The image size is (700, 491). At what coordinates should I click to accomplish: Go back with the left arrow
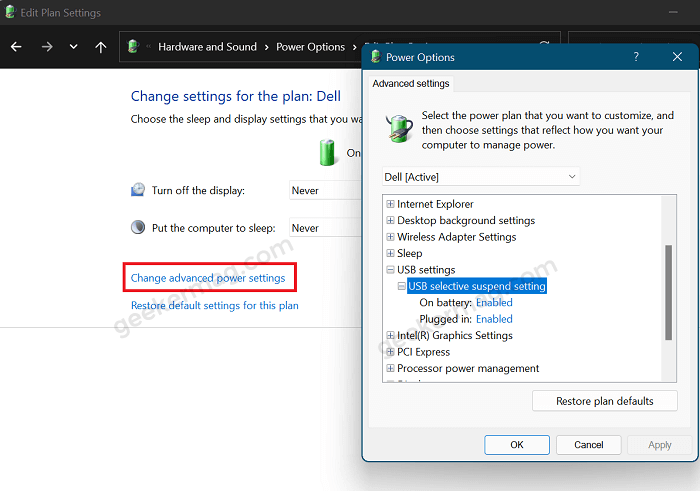coord(16,47)
